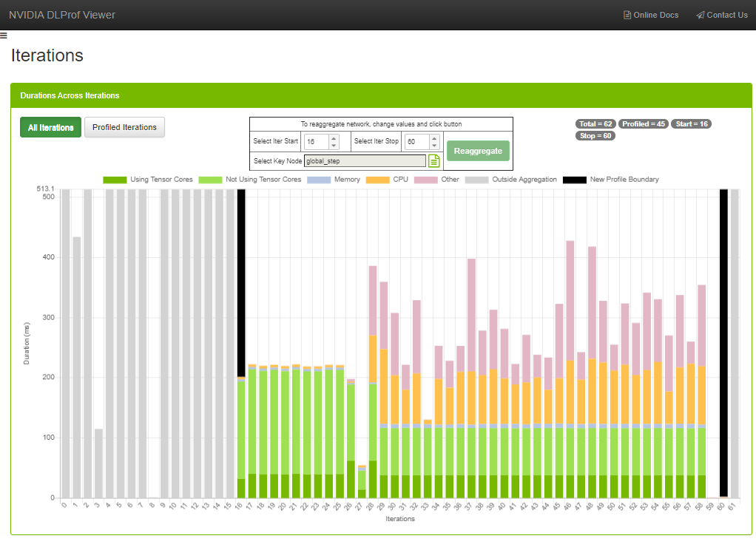Switch to All Iterations view
Viewport: 756px width, 544px height.
click(x=50, y=127)
